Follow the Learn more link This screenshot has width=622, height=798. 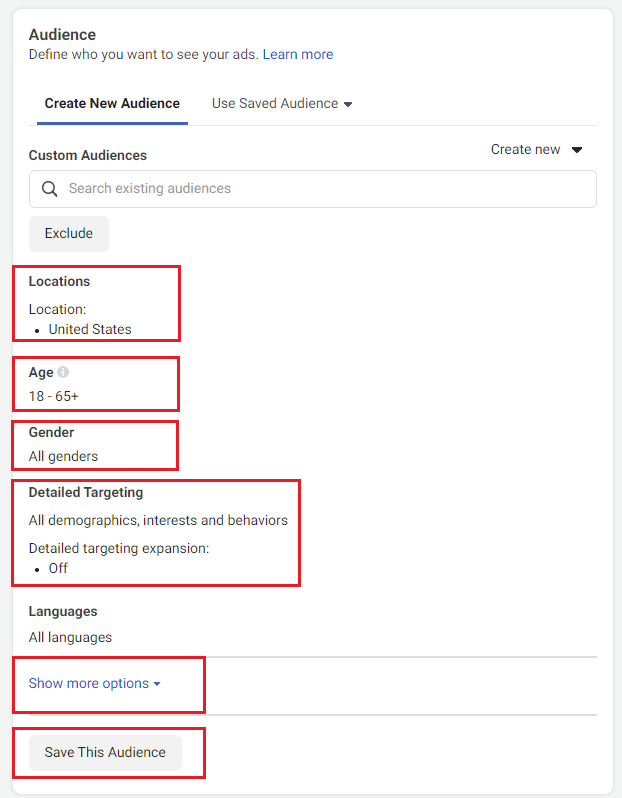coord(298,54)
